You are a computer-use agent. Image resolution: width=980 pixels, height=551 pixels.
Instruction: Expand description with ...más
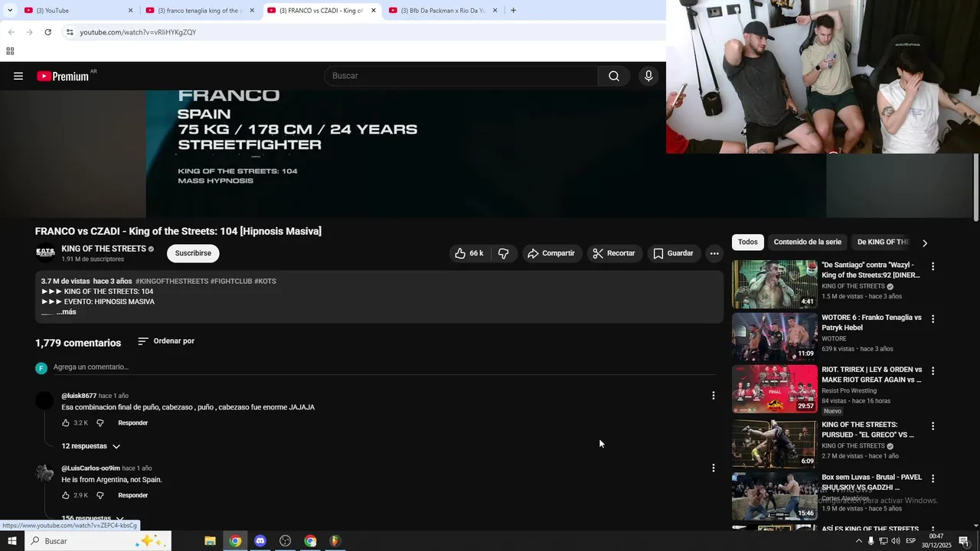[67, 312]
